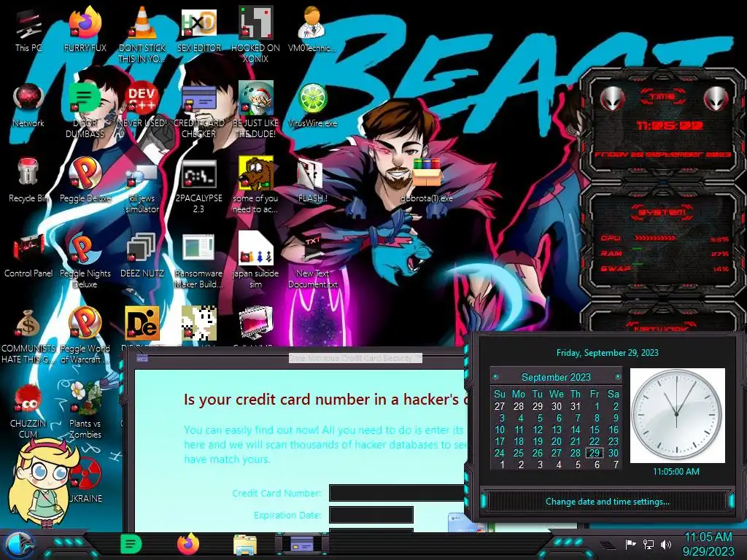The height and width of the screenshot is (560, 747).
Task: Open File Explorer from the taskbar
Action: click(245, 545)
